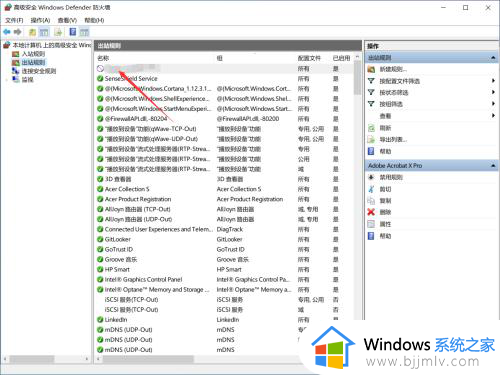
Task: Click the funnel icon for 按配置文件筛选
Action: 371,81
